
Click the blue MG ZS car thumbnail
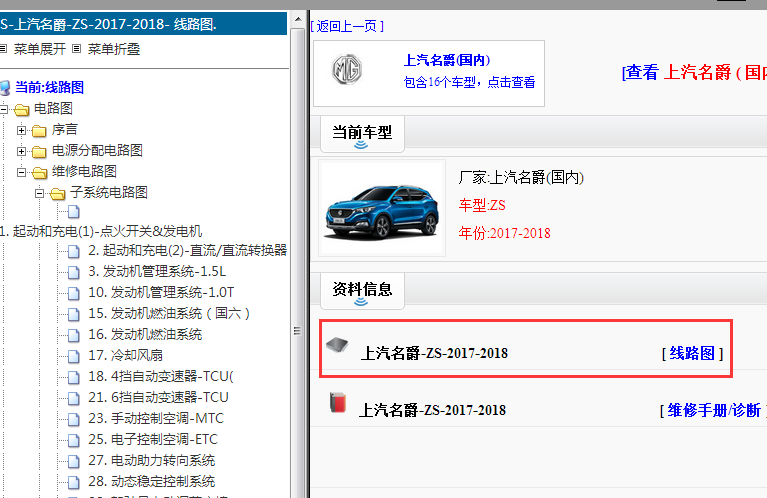point(382,208)
